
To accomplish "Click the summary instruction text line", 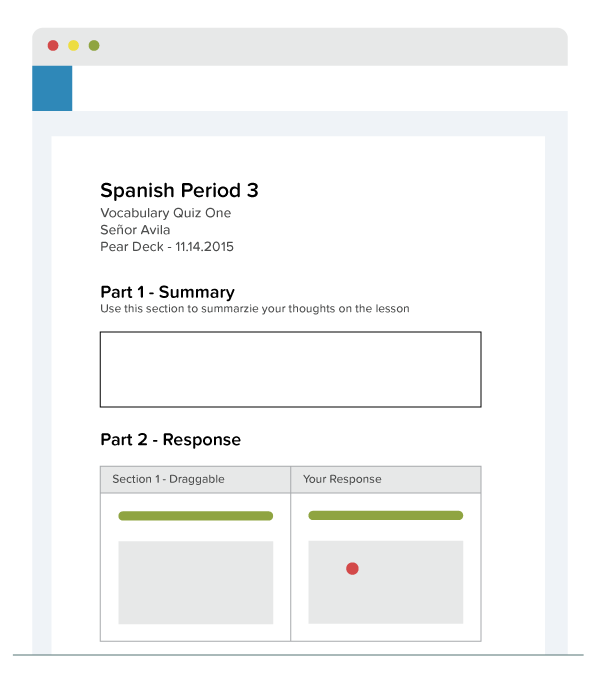I will click(x=255, y=309).
